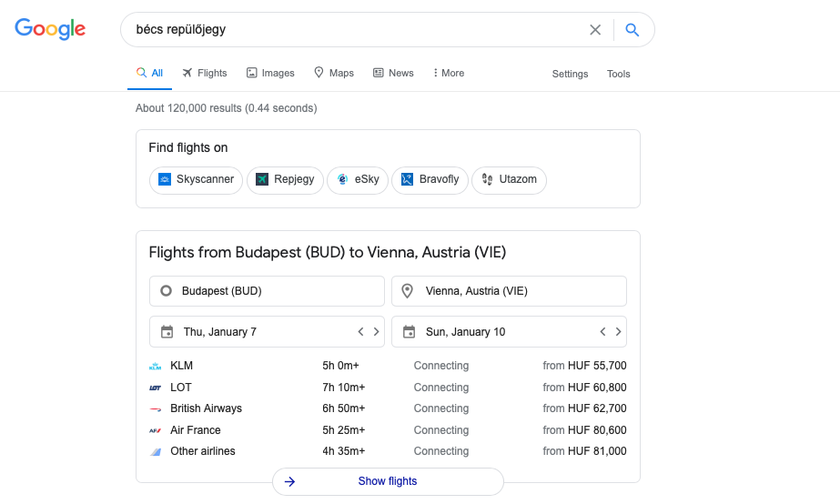
Task: Go to previous return date
Action: pos(603,331)
